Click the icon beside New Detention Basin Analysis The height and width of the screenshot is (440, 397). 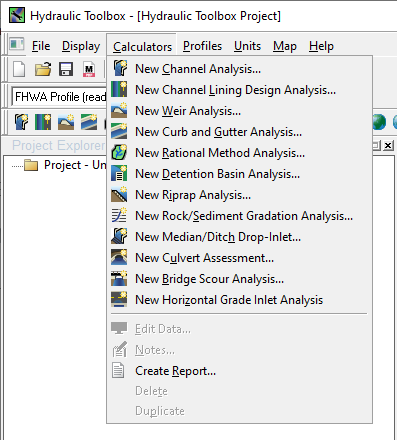point(119,174)
